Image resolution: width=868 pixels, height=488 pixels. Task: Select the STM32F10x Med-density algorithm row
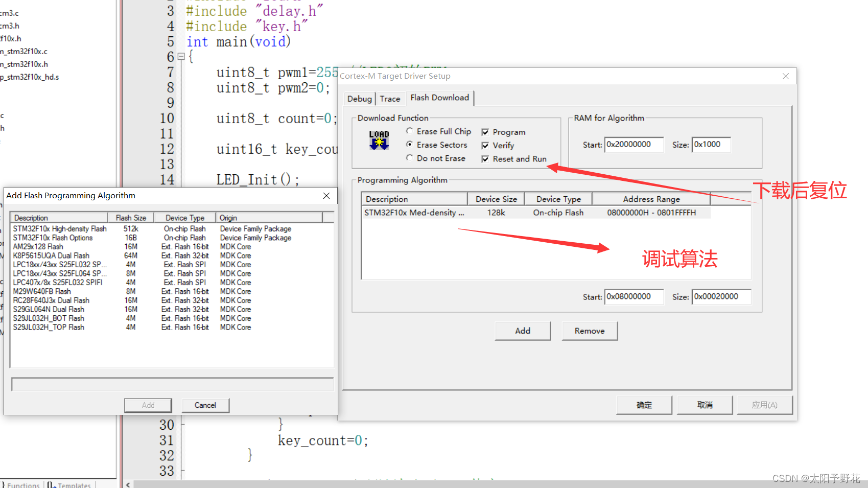tap(536, 213)
